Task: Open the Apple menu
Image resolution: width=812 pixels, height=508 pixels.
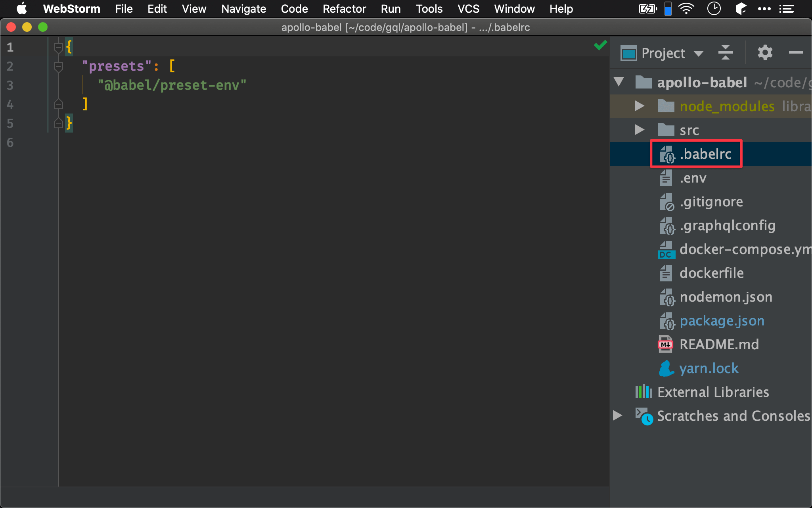Action: tap(22, 8)
